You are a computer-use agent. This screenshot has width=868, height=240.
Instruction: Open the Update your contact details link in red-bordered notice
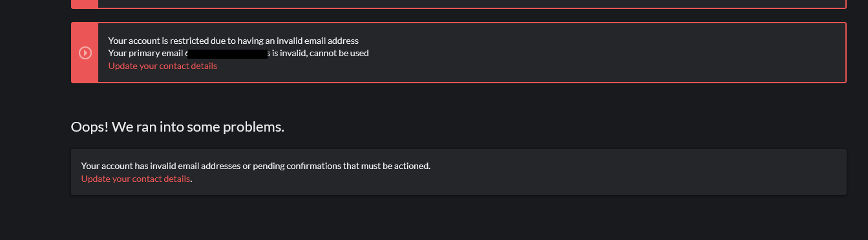click(163, 66)
